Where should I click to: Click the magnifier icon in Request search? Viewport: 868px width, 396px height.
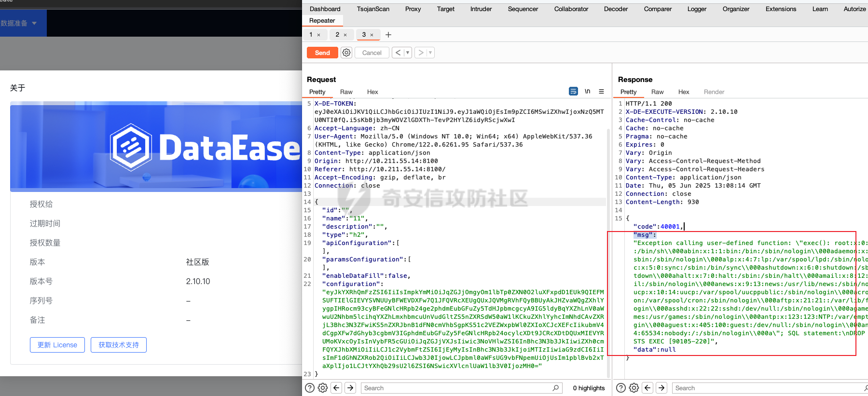[556, 388]
